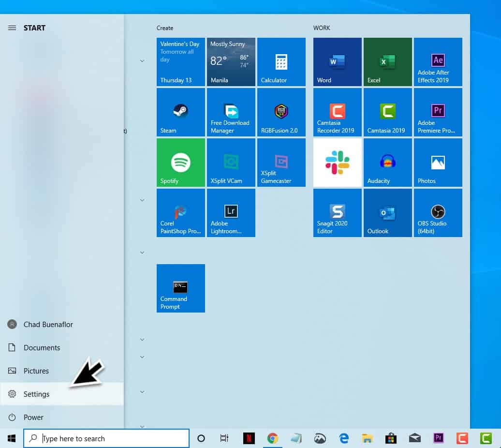Open the green Camtasia taskbar icon
The image size is (501, 448).
coord(486,438)
